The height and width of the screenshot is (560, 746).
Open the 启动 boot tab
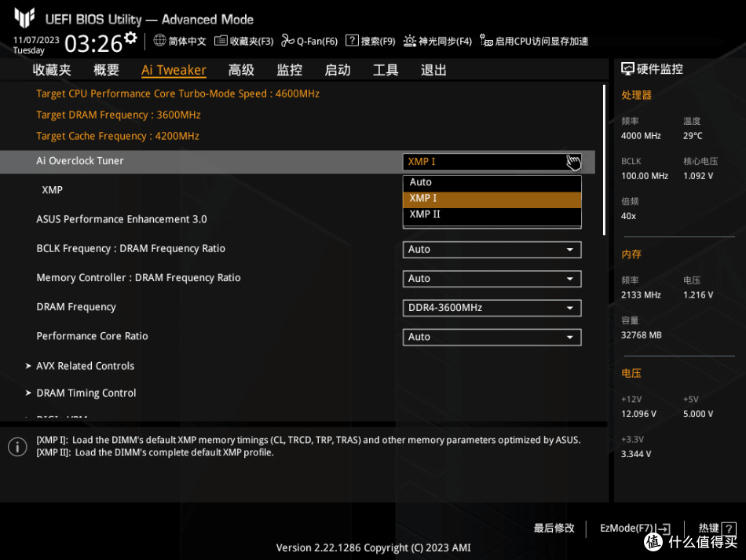coord(338,71)
